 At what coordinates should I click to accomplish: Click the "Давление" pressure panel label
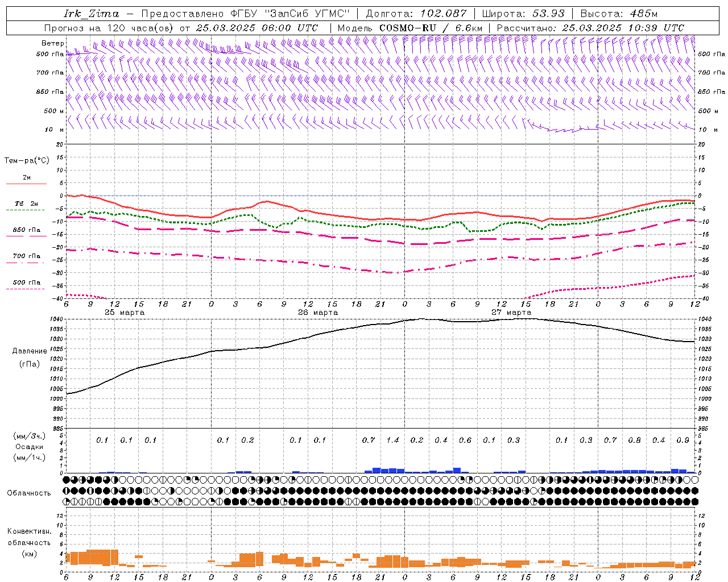(30, 351)
